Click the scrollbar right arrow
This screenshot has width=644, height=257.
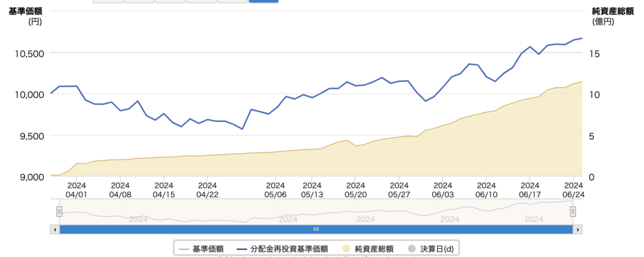[x=577, y=230]
